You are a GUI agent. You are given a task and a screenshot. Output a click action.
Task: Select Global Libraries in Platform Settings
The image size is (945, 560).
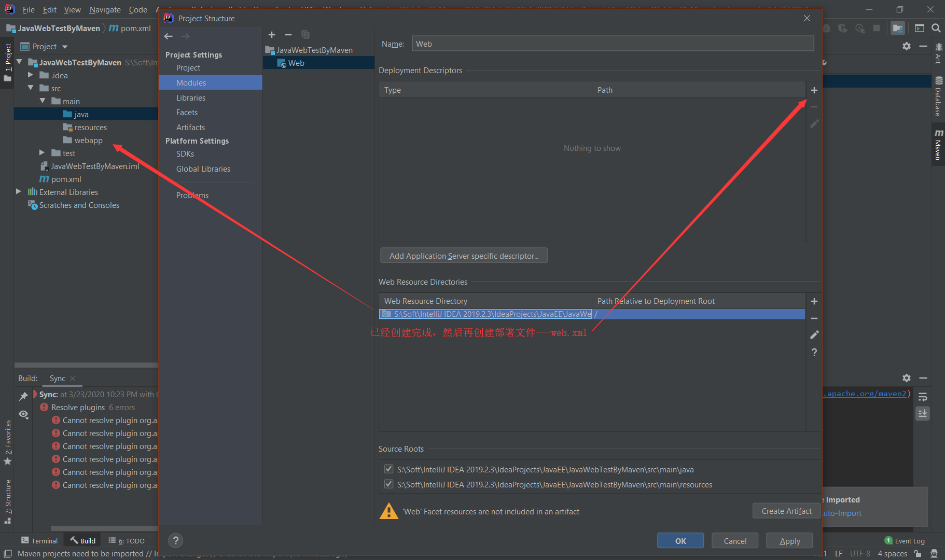pos(203,169)
